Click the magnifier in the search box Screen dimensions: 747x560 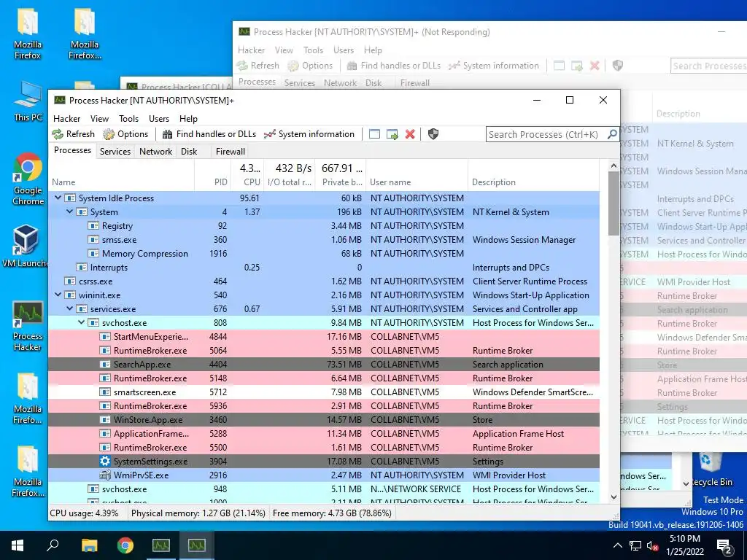[612, 134]
